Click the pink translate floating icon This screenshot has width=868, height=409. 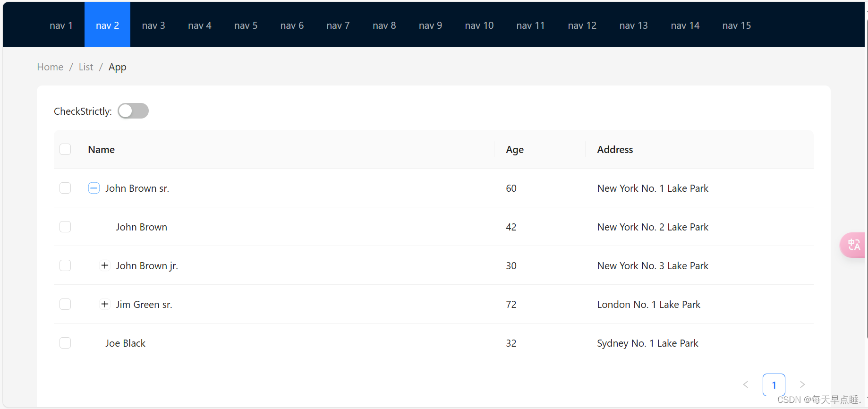[x=853, y=245]
